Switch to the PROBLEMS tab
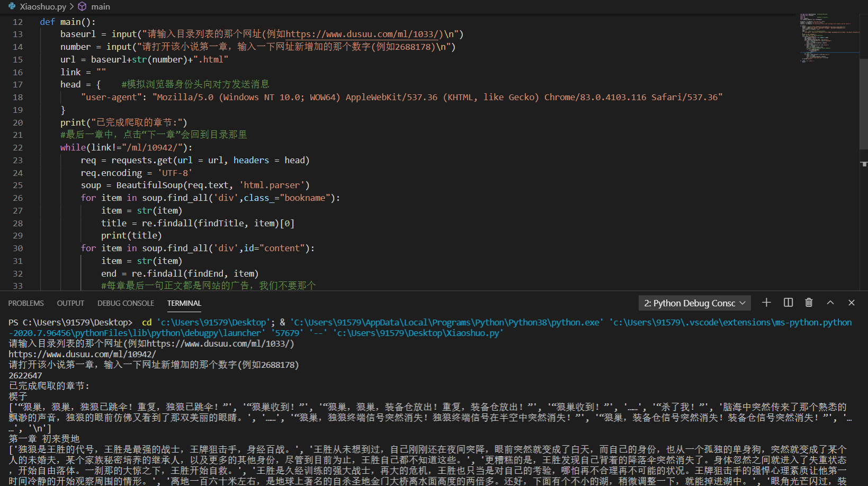Viewport: 868px width, 486px height. pos(26,303)
